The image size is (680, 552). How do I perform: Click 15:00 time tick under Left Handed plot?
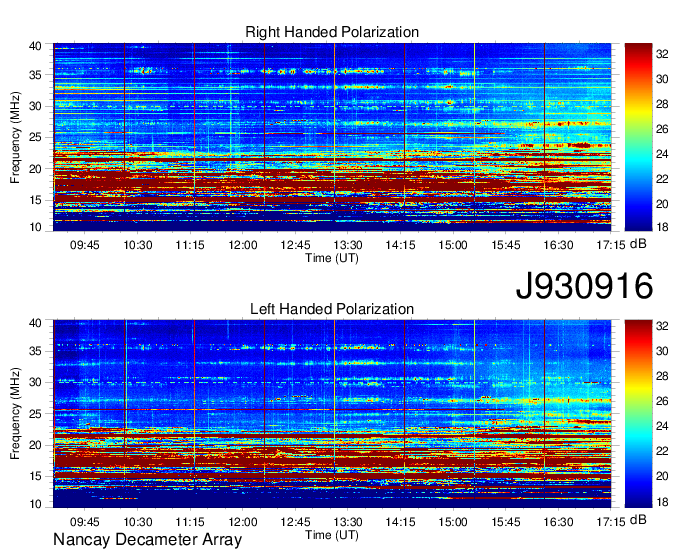pos(453,522)
